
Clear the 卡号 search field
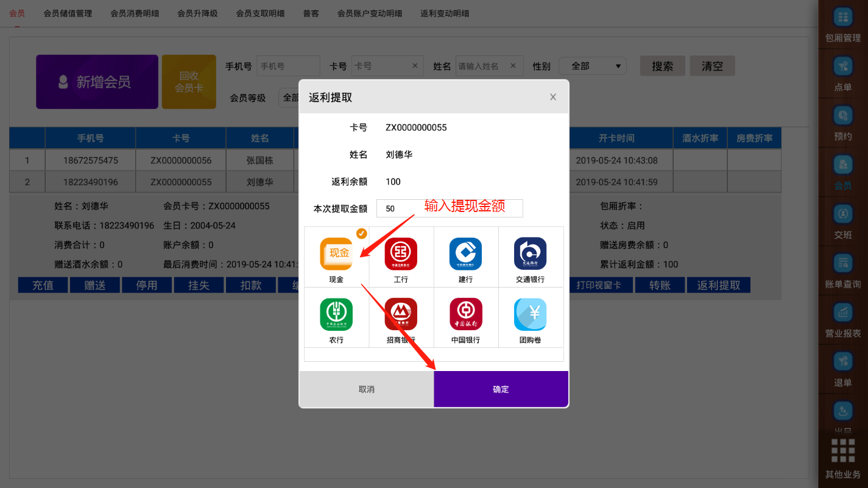coord(415,66)
